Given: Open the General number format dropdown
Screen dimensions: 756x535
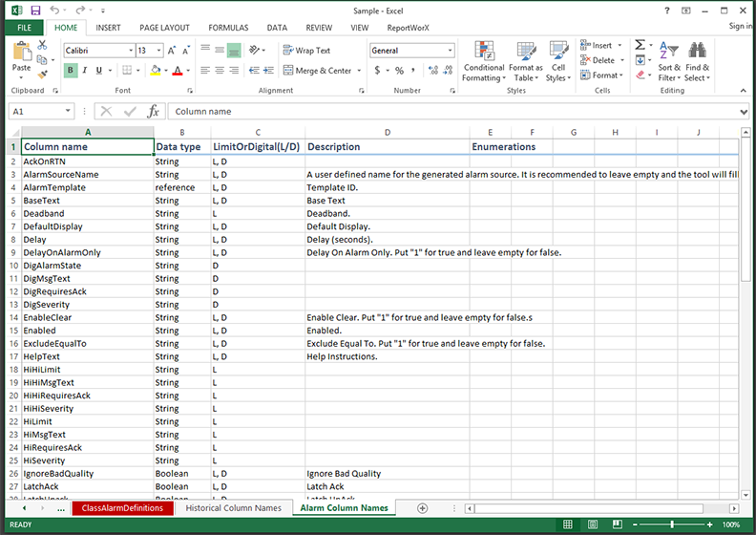Looking at the screenshot, I should point(451,51).
